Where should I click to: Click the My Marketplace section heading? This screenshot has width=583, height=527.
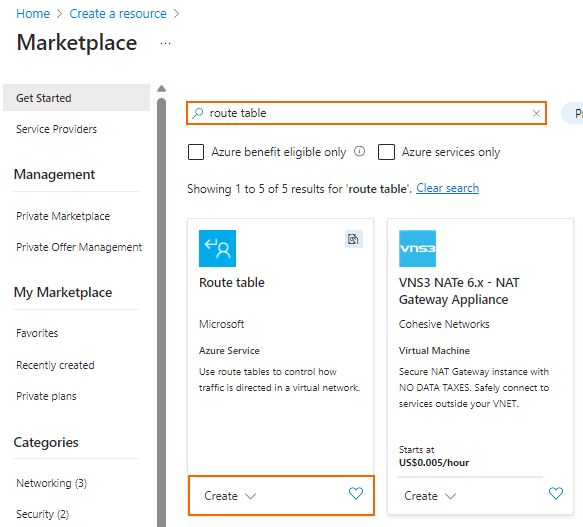tap(63, 292)
